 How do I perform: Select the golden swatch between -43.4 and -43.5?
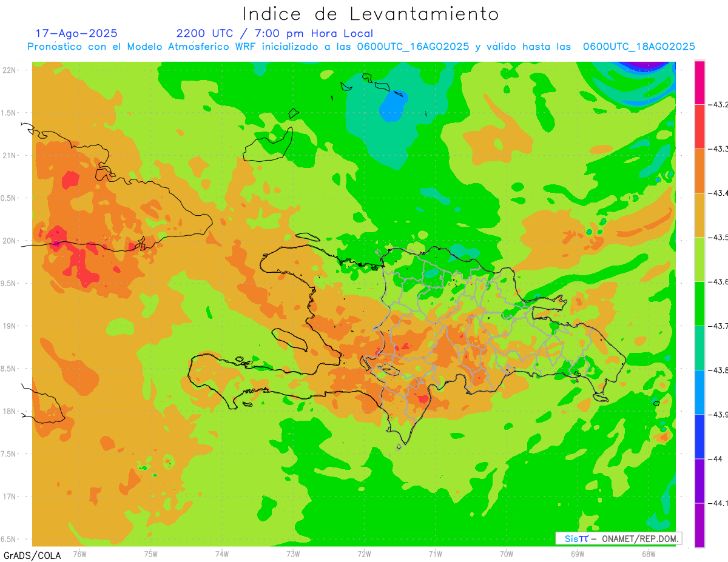[699, 215]
